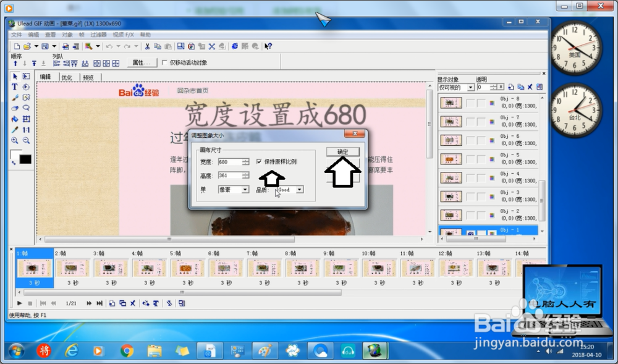Toggle visibility box for Obj - 3
The width and height of the screenshot is (618, 364).
(470, 197)
